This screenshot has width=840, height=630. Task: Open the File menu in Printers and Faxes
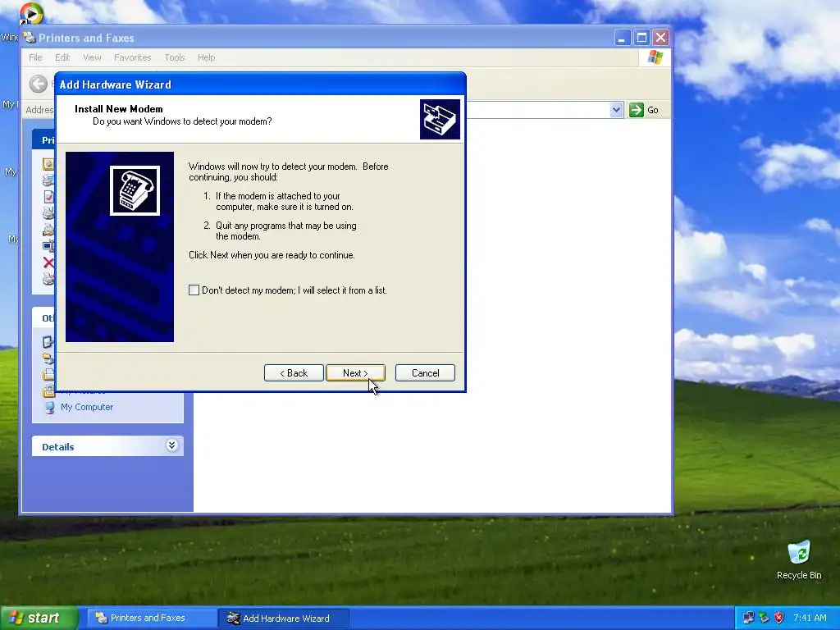click(35, 57)
